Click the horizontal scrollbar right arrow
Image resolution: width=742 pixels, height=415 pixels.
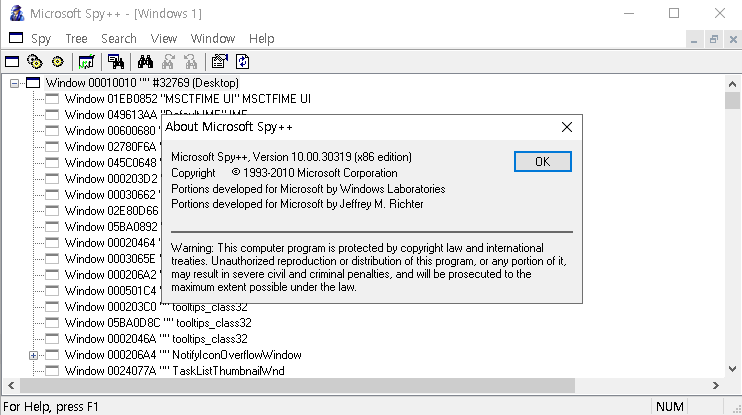tap(716, 386)
